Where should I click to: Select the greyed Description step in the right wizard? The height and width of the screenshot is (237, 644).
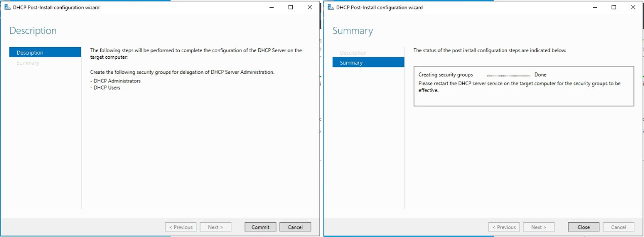point(353,53)
